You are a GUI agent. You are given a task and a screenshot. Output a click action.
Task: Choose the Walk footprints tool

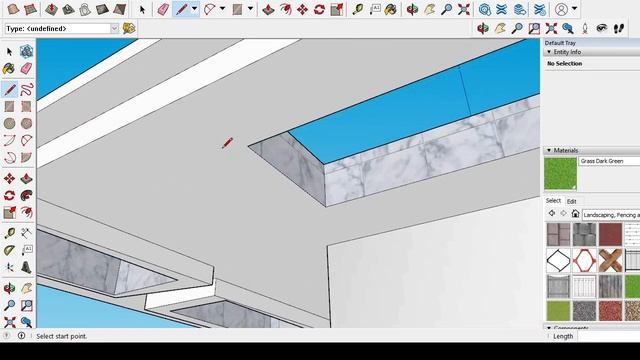[619, 28]
